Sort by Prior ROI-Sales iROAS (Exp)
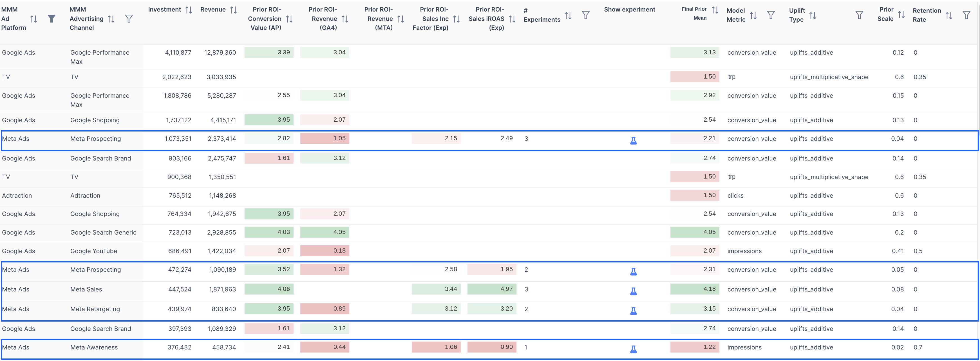980x361 pixels. tap(512, 19)
